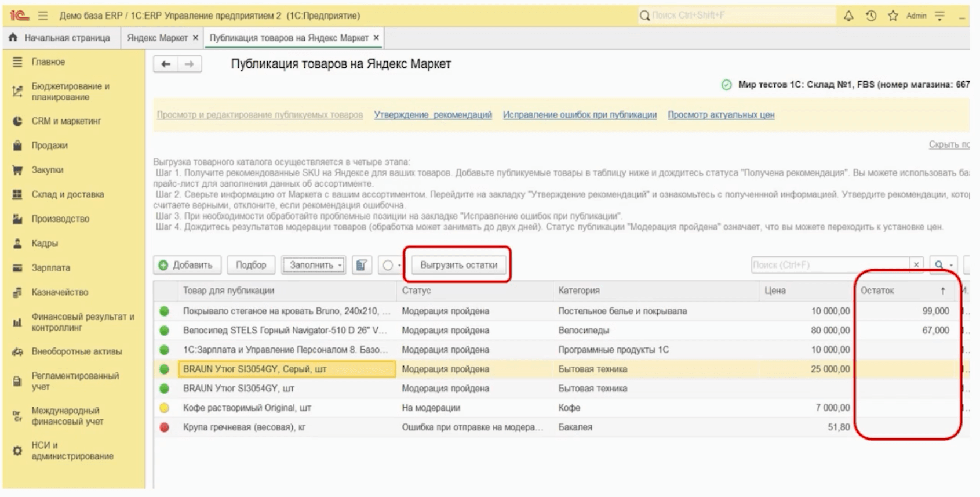Close the Яндекс Маркет tab
The width and height of the screenshot is (980, 497).
(195, 38)
